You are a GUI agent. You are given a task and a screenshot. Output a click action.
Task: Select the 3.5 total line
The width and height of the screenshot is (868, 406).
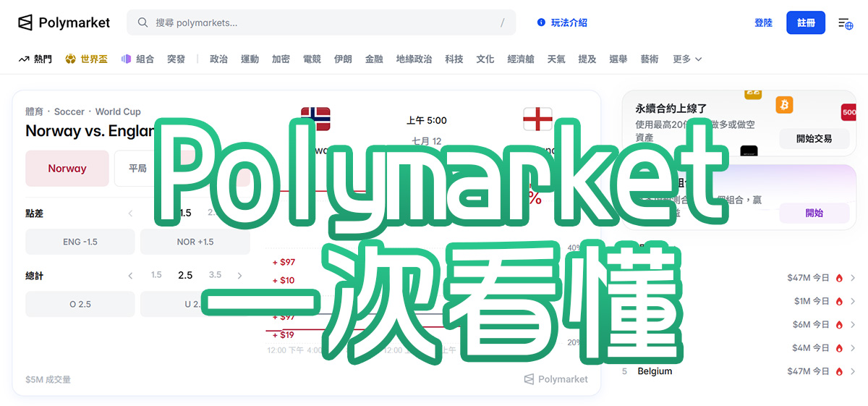point(215,275)
